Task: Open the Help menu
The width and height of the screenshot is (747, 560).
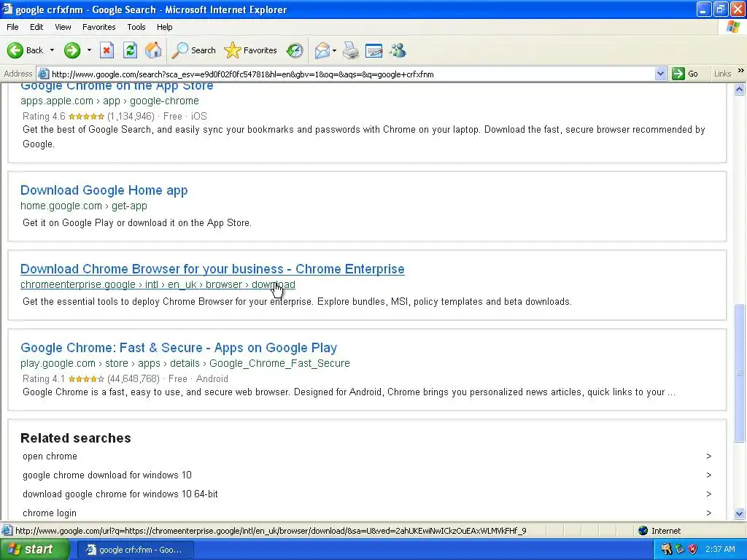Action: pyautogui.click(x=164, y=27)
